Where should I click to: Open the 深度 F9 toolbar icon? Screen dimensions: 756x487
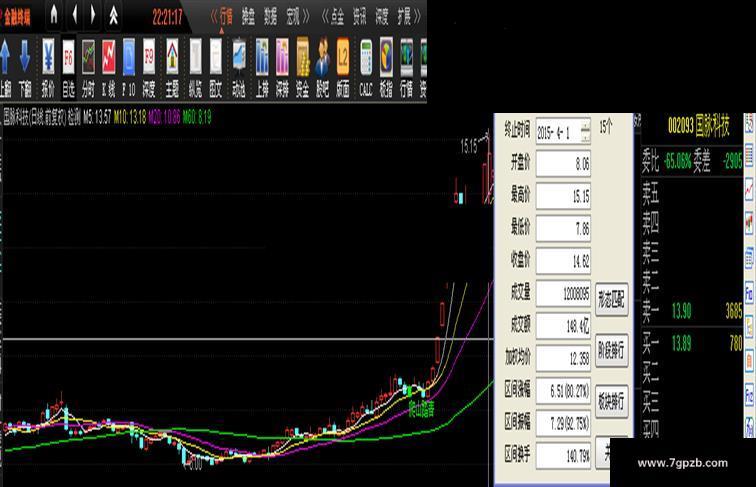(149, 57)
